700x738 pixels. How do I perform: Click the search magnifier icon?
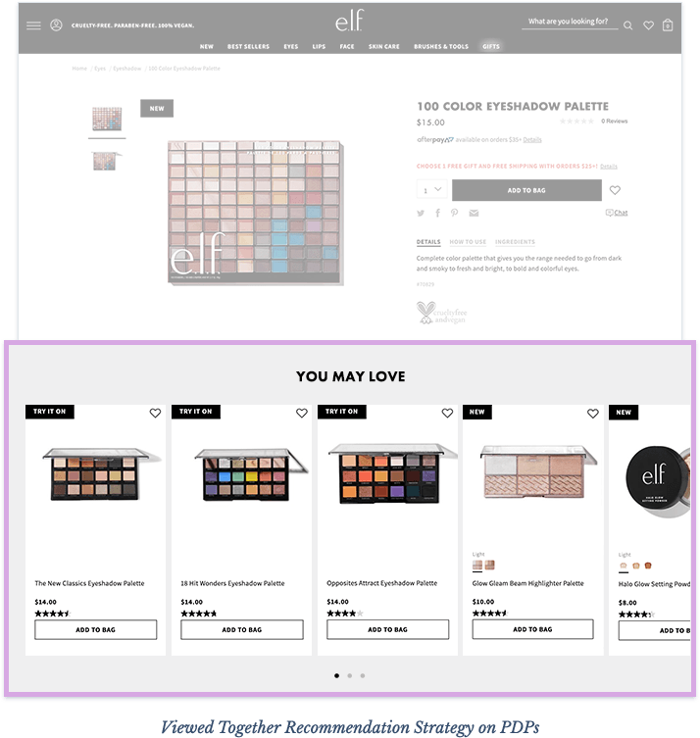point(627,25)
